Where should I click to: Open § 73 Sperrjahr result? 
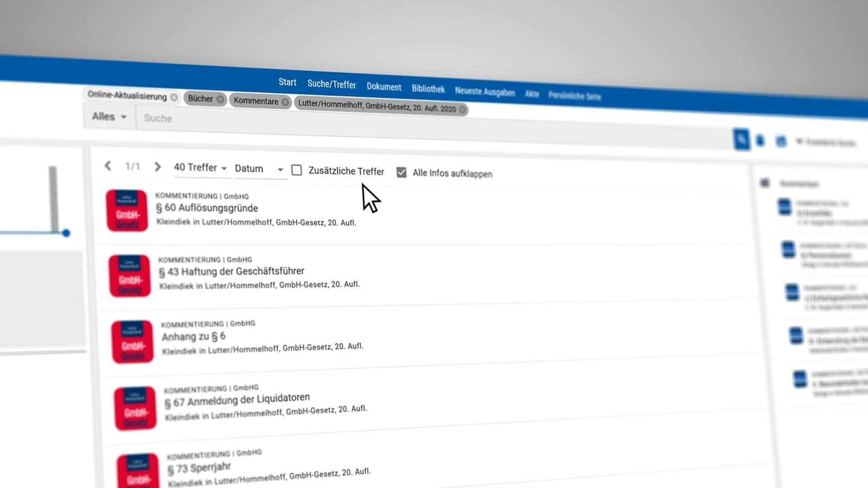pyautogui.click(x=199, y=468)
